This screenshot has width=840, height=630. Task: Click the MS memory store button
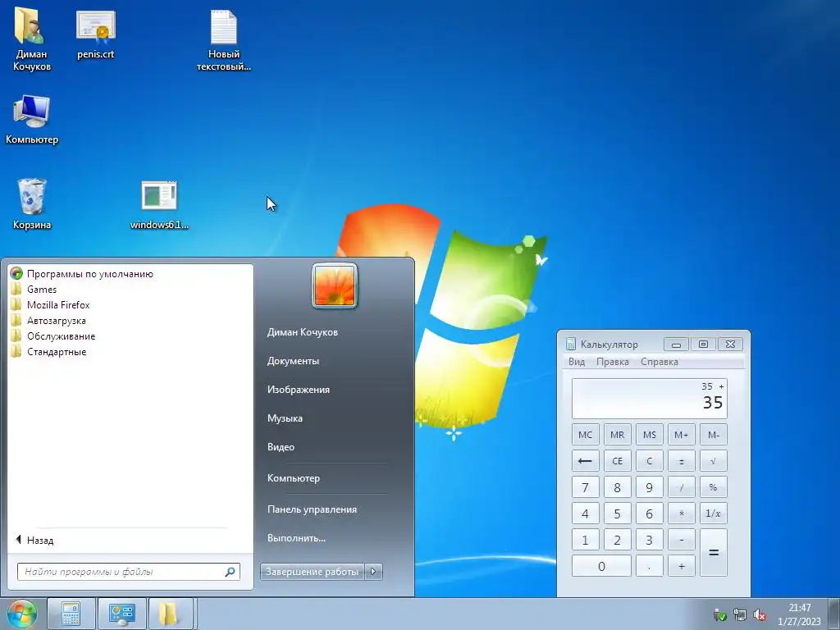click(650, 435)
